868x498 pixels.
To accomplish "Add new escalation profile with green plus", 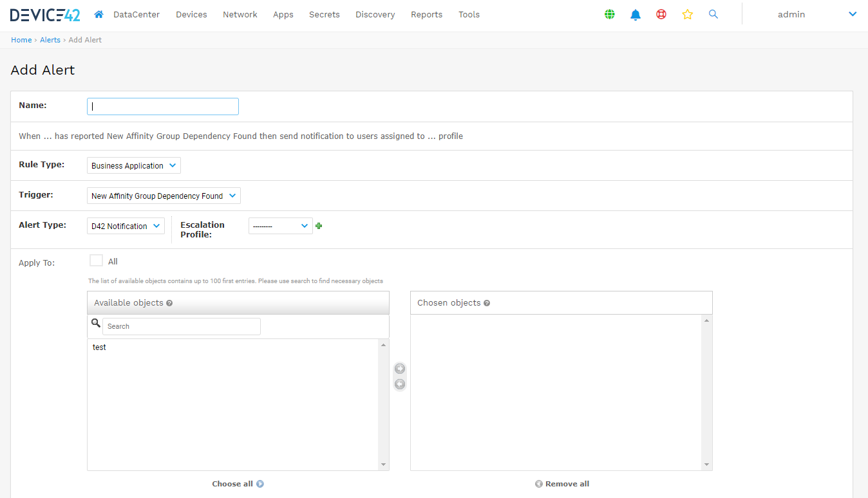I will coord(319,226).
